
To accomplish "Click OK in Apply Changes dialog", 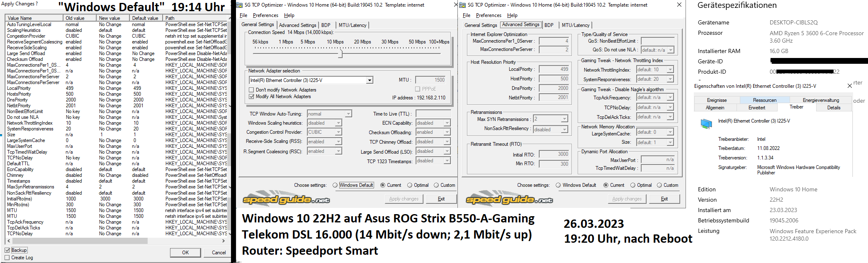I will (185, 253).
